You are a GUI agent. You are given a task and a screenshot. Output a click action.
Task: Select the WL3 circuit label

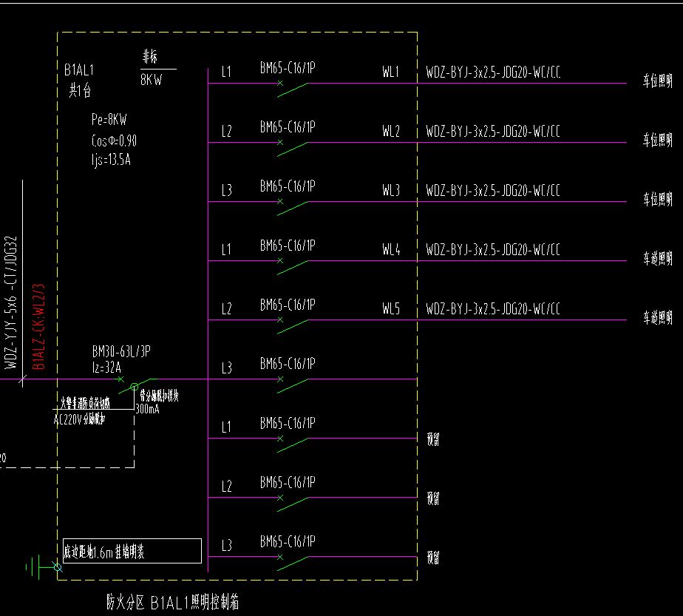tap(391, 190)
